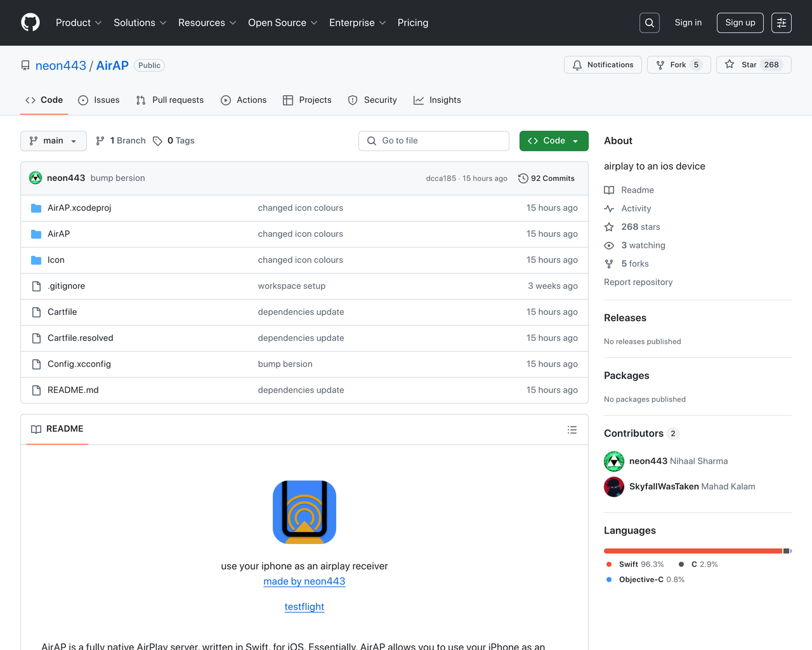Image resolution: width=812 pixels, height=650 pixels.
Task: Click the AirAP app icon image
Action: coord(304,512)
